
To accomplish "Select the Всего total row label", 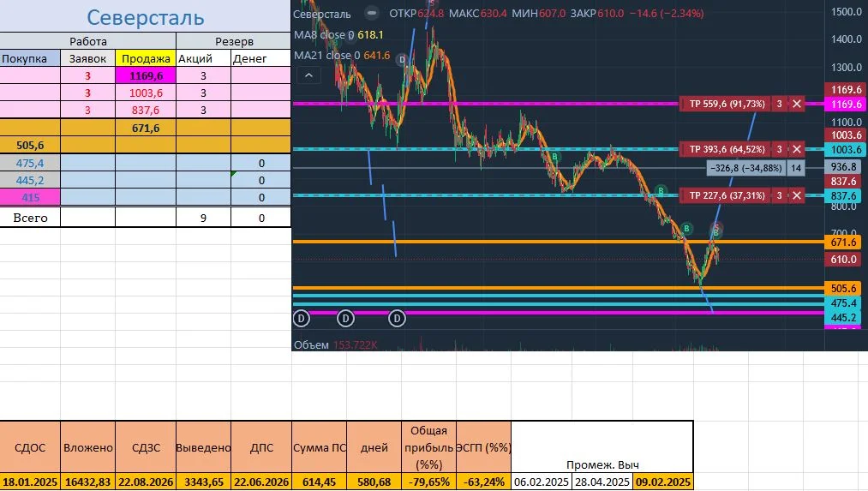I will (30, 218).
